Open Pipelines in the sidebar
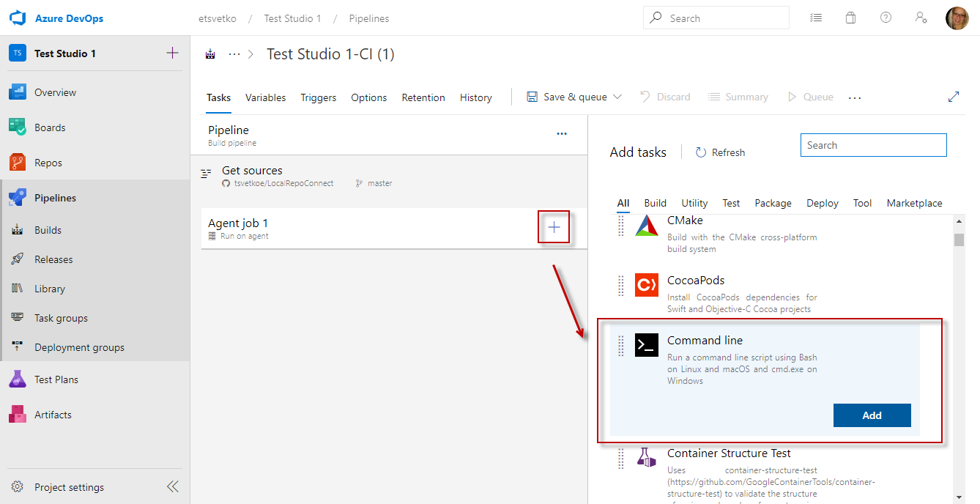The width and height of the screenshot is (980, 504). (95, 198)
